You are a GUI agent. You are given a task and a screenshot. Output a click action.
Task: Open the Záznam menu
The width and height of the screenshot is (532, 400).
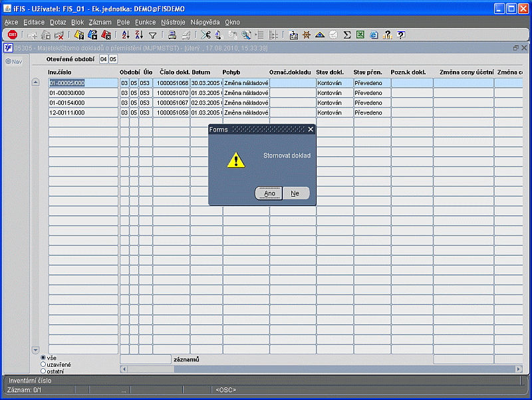coord(100,23)
